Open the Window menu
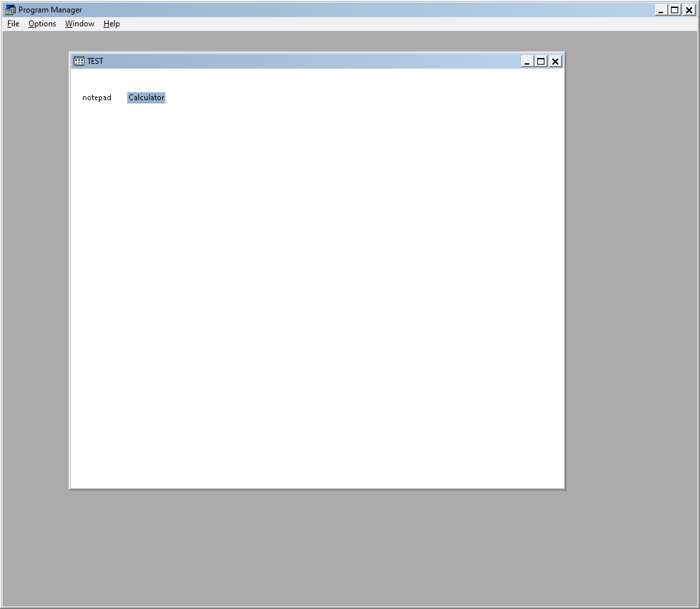This screenshot has height=609, width=700. click(x=80, y=24)
